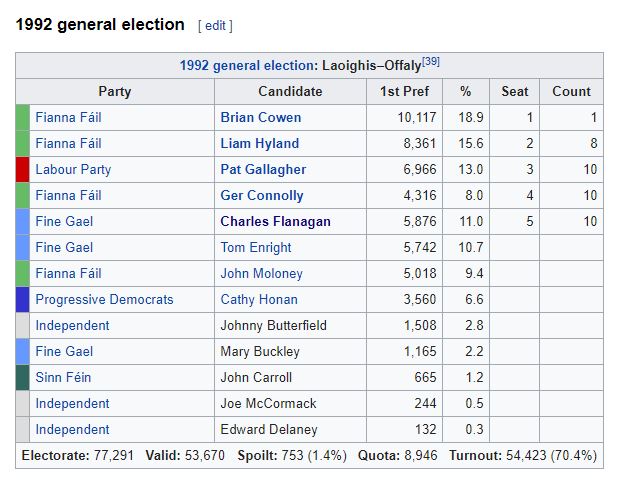618x481 pixels.
Task: Click the Labour Party link
Action: (73, 170)
